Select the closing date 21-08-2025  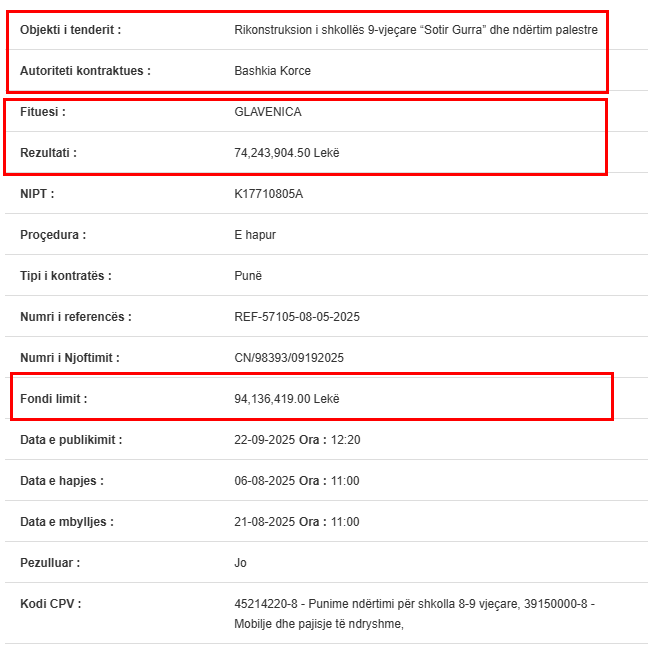coord(263,522)
